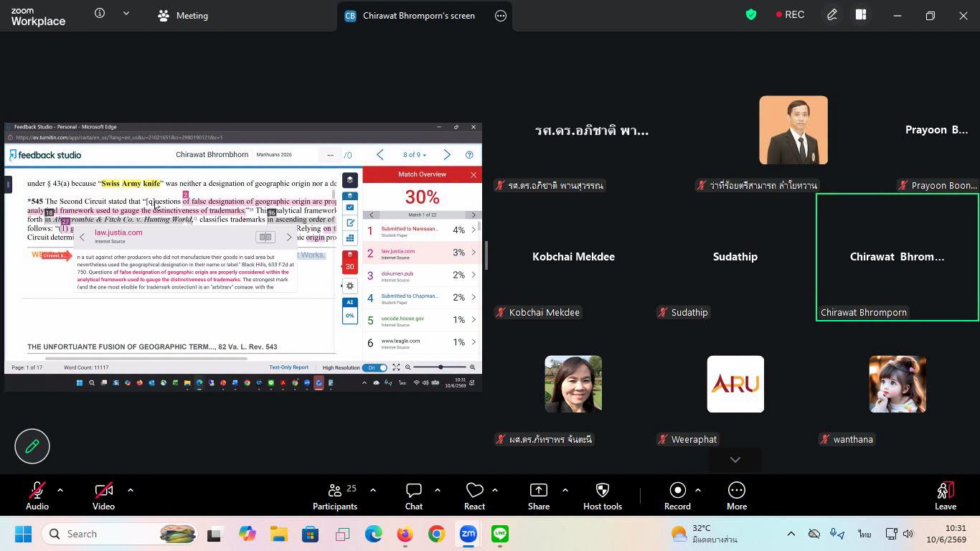The width and height of the screenshot is (980, 551).
Task: Toggle the gallery view layout button
Action: pos(861,14)
